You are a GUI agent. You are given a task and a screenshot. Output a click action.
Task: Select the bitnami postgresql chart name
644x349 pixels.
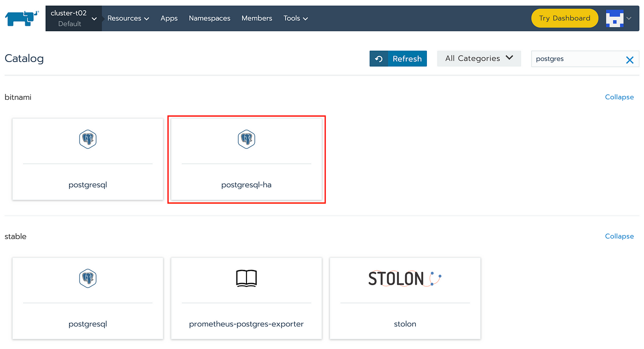click(x=87, y=185)
